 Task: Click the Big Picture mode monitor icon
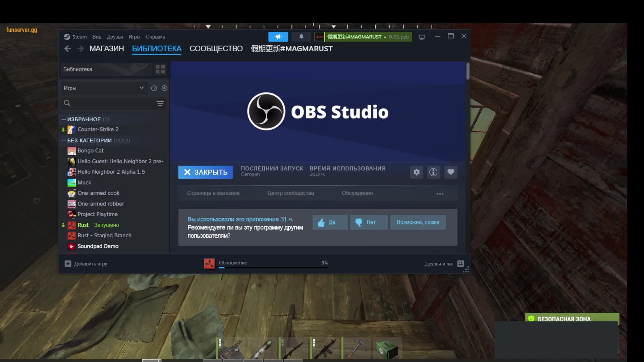pos(422,37)
